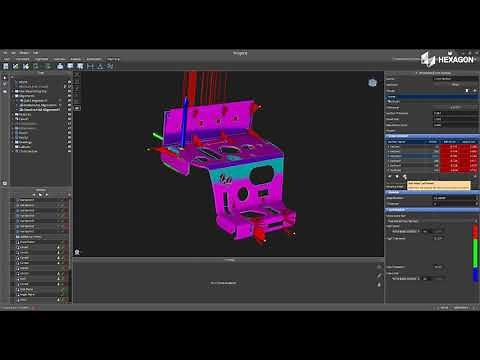The height and width of the screenshot is (360, 480).
Task: Open the Window menu in the menu bar
Action: pos(24,53)
